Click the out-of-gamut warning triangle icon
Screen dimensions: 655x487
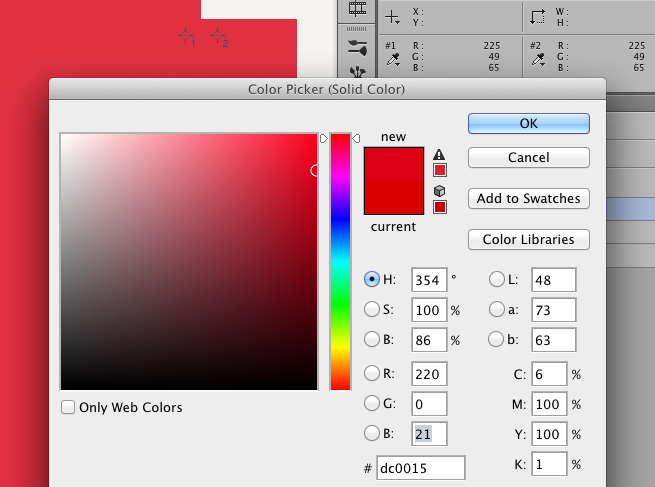click(439, 155)
